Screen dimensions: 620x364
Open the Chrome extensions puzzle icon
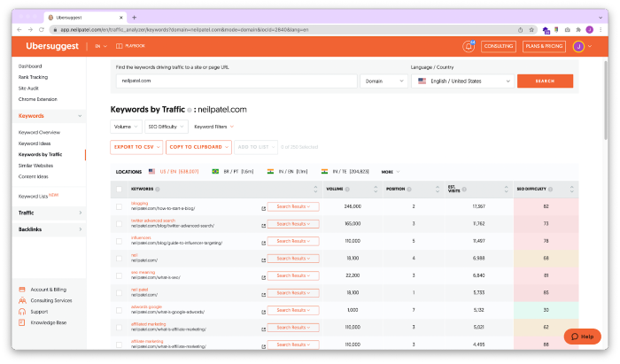(x=578, y=29)
